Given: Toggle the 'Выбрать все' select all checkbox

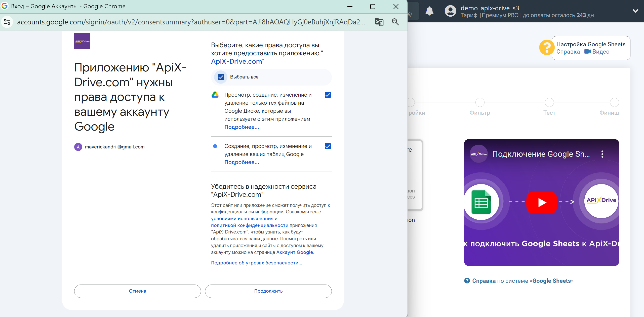Looking at the screenshot, I should pyautogui.click(x=221, y=77).
